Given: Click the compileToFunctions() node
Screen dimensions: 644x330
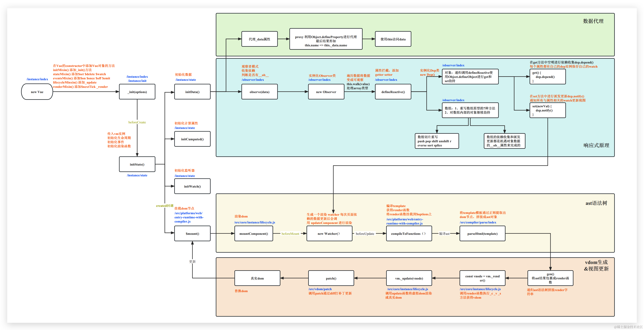Looking at the screenshot, I should point(409,234).
